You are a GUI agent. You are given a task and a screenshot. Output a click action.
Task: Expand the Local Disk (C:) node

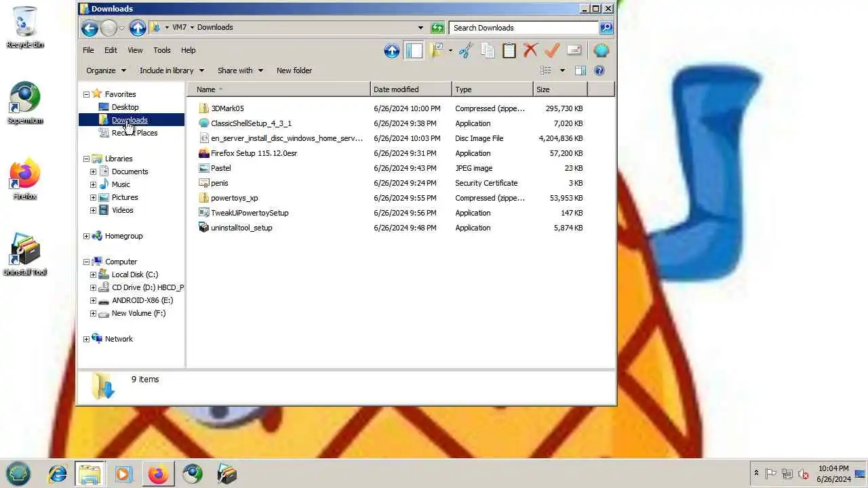93,274
